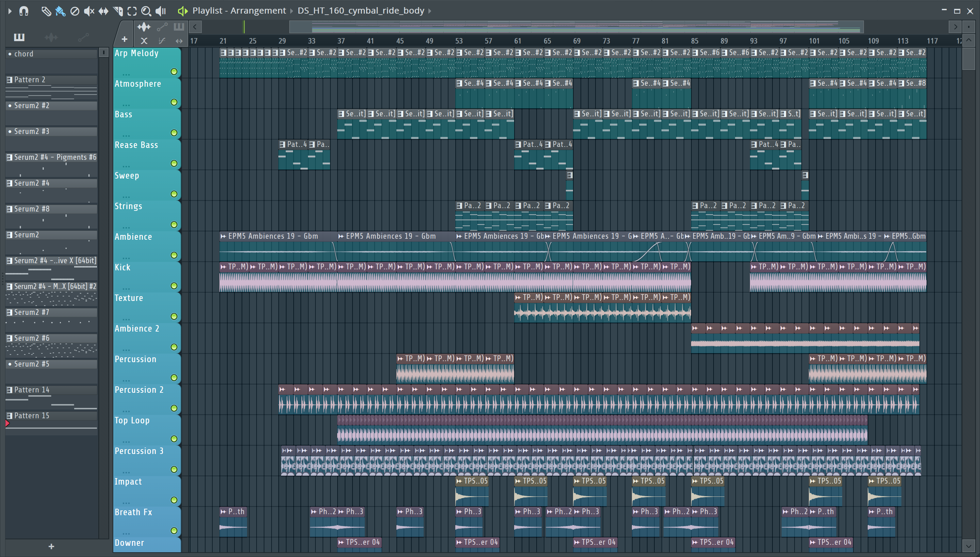Show patterns tab in the picker panel
Image resolution: width=980 pixels, height=557 pixels.
[x=19, y=37]
